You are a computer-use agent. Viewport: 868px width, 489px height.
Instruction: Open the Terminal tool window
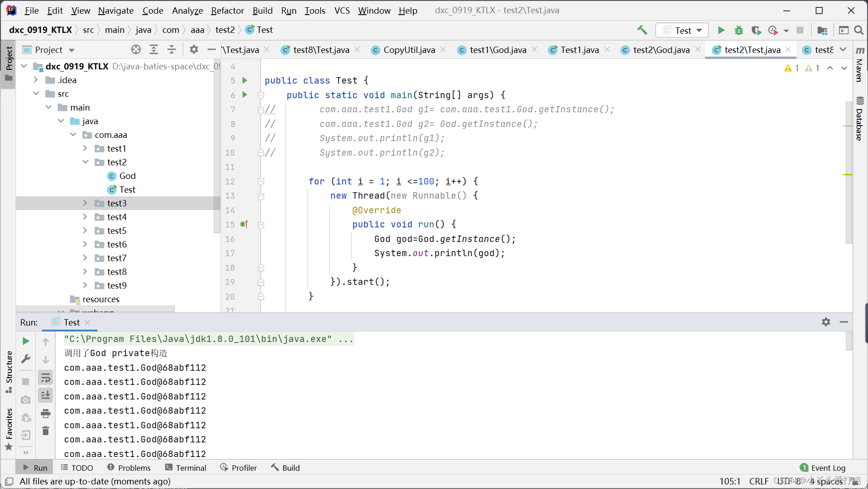(186, 468)
